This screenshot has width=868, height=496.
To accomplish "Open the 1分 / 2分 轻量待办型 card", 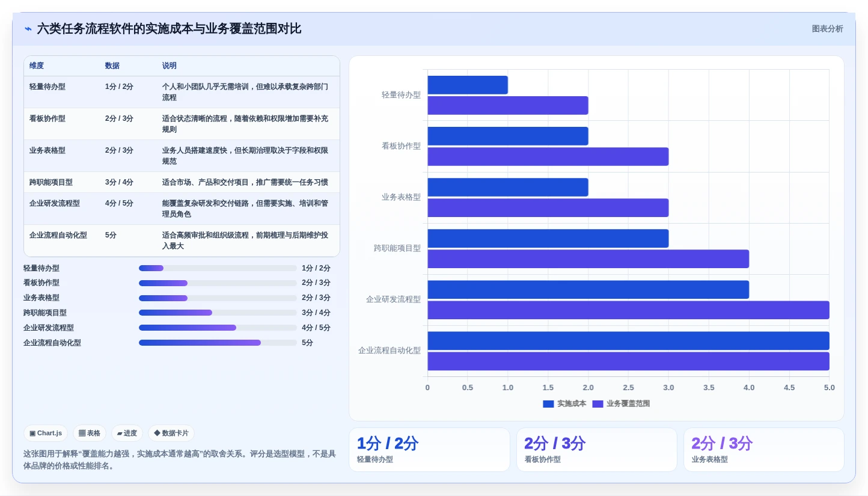I will pyautogui.click(x=429, y=450).
